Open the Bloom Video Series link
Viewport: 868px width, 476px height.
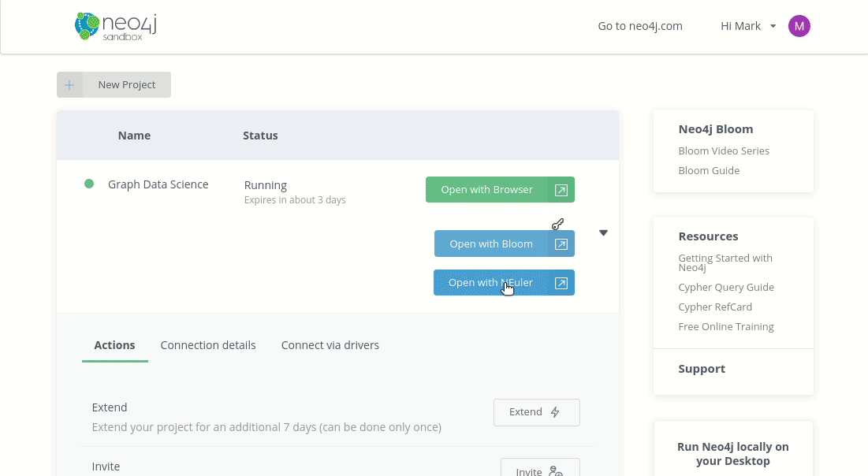point(724,151)
